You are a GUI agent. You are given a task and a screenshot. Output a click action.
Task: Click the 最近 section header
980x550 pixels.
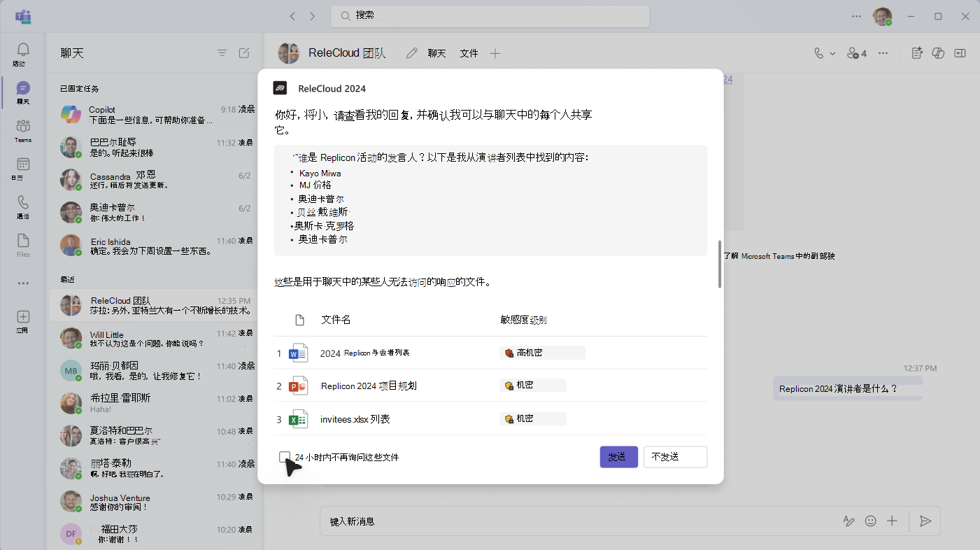tap(67, 279)
